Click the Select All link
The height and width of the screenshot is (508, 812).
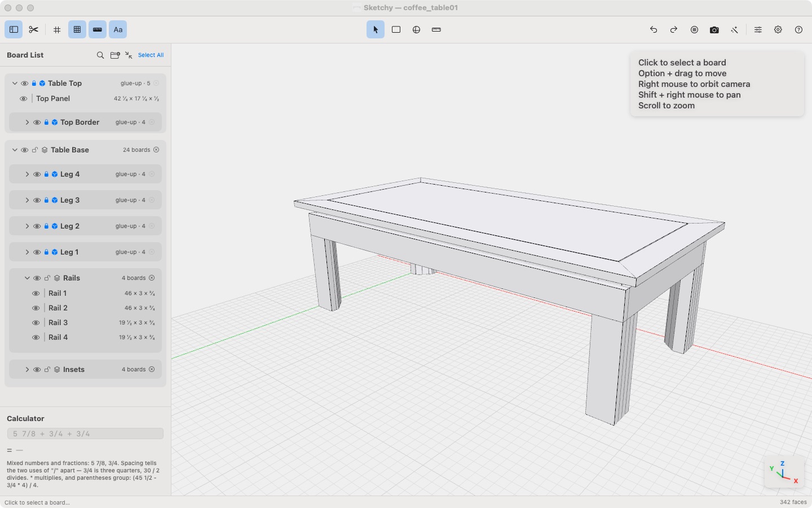(151, 55)
